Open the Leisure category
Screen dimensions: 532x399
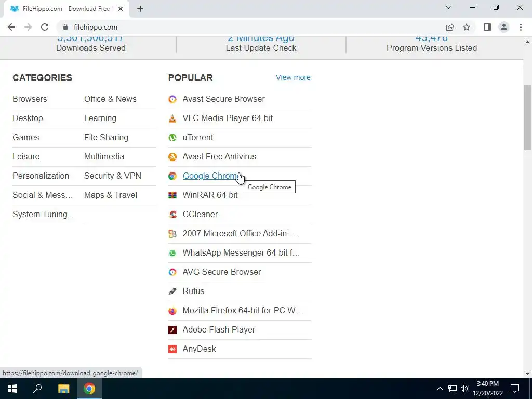(26, 157)
